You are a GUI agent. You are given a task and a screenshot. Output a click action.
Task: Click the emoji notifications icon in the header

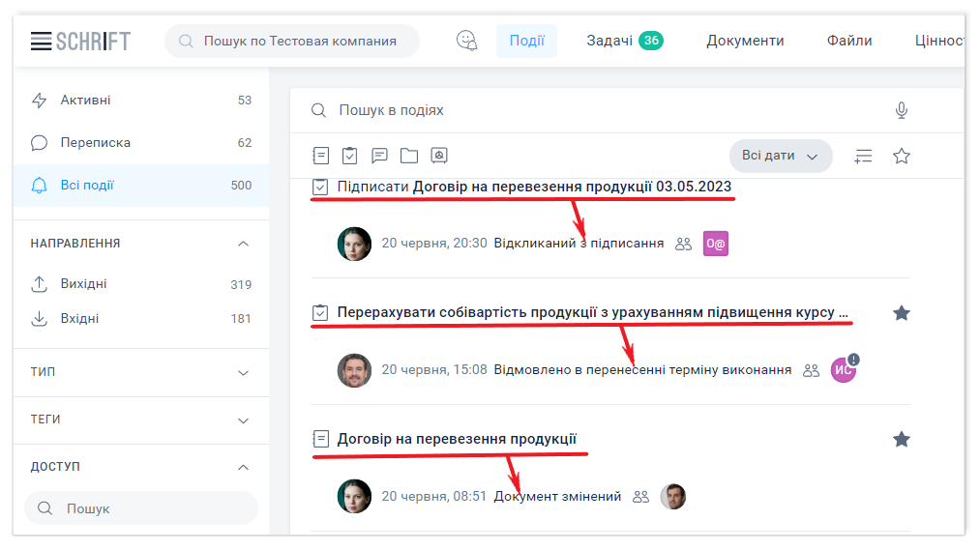(467, 41)
